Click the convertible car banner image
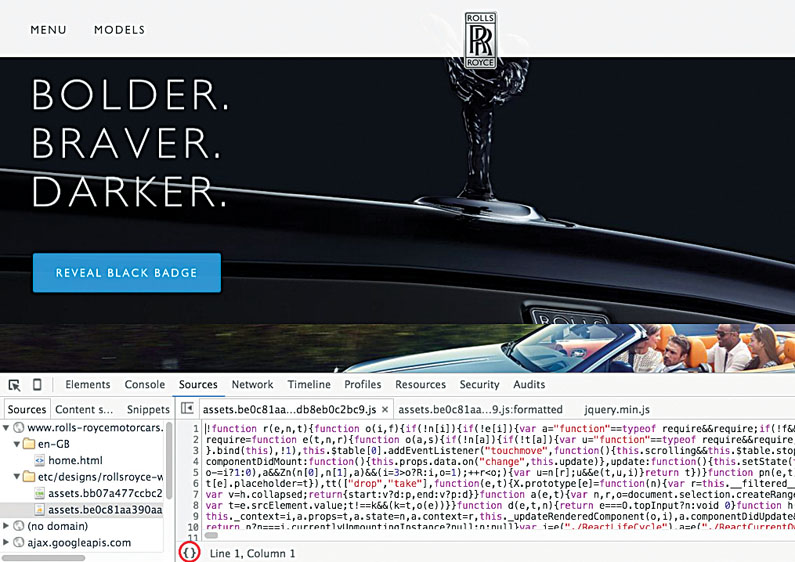This screenshot has width=795, height=562. pyautogui.click(x=398, y=348)
